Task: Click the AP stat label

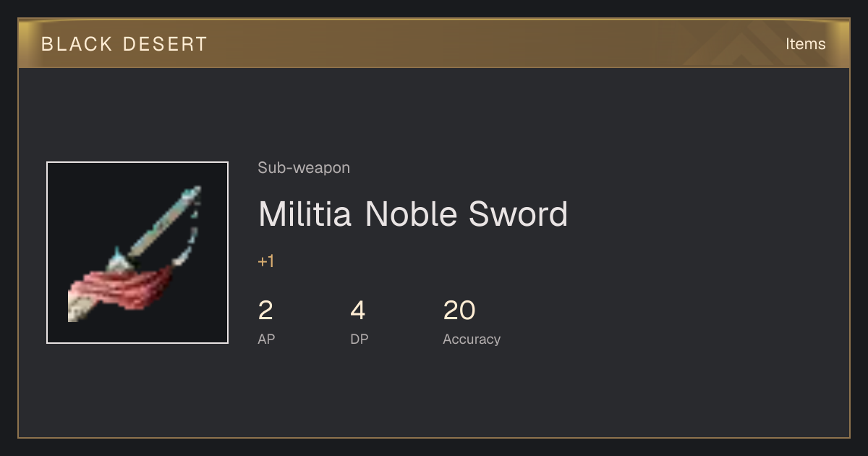Action: click(266, 339)
